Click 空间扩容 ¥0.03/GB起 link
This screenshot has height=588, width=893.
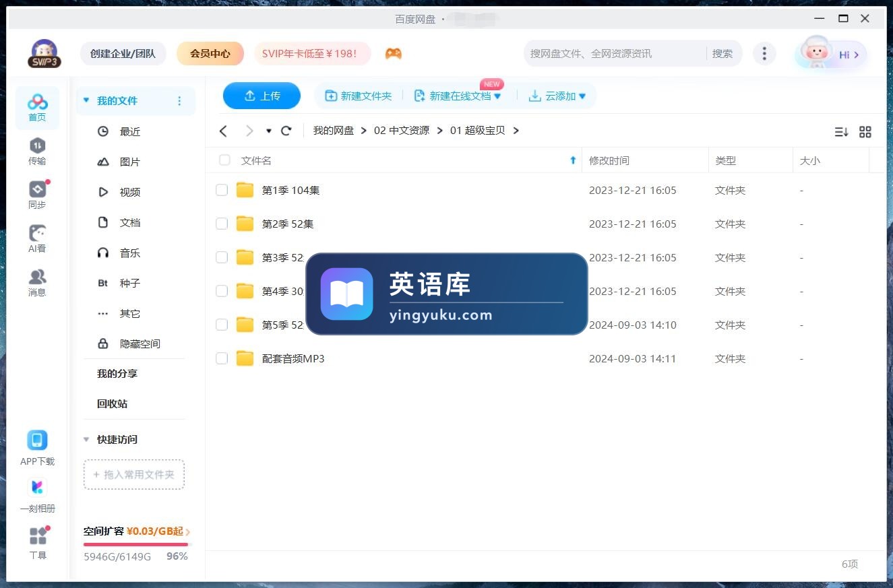tap(137, 531)
